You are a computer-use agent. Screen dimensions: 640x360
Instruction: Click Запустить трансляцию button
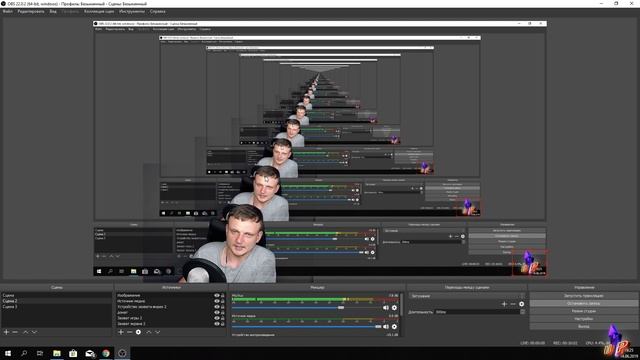[584, 296]
